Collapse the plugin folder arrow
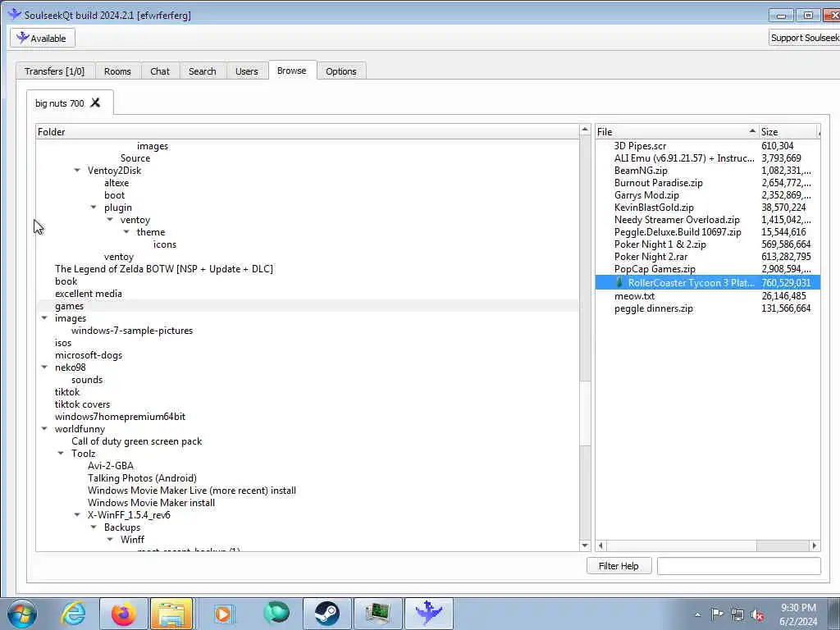The width and height of the screenshot is (840, 630). pyautogui.click(x=94, y=208)
